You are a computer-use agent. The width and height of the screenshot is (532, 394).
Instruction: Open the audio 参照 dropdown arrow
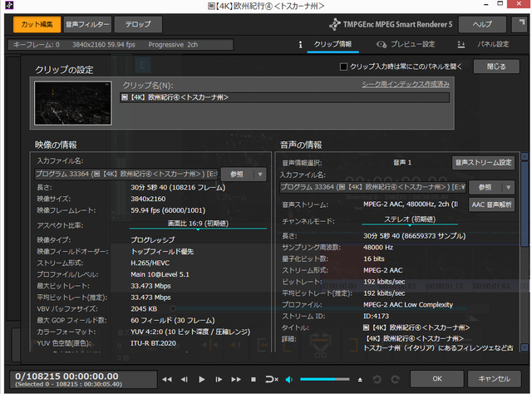(508, 187)
